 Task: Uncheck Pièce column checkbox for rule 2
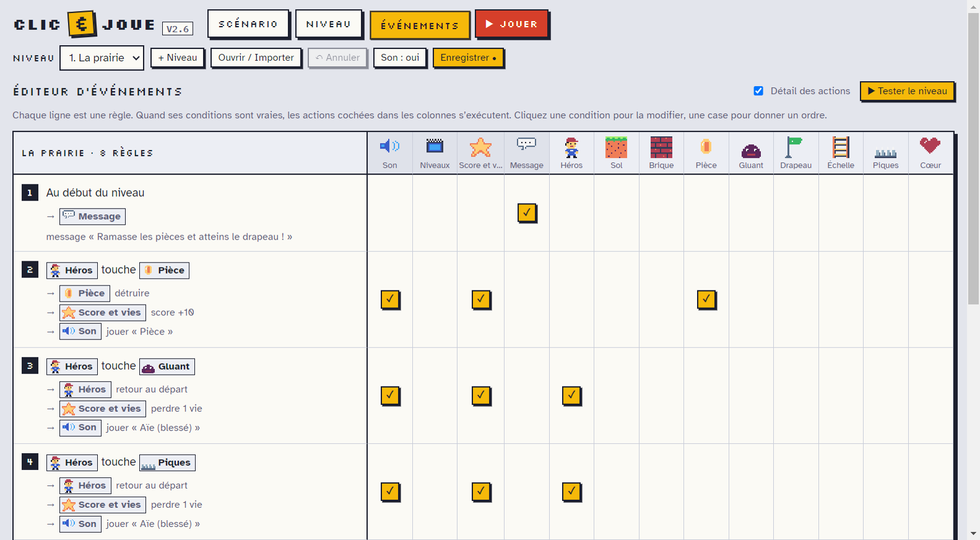coord(706,299)
